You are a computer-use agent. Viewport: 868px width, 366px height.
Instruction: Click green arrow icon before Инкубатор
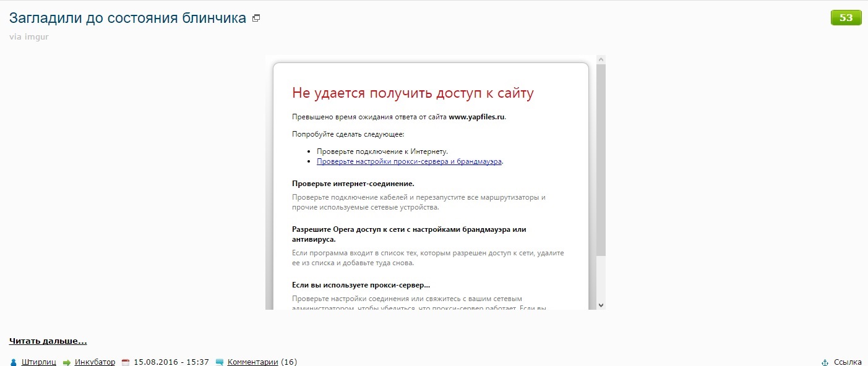[x=67, y=362]
